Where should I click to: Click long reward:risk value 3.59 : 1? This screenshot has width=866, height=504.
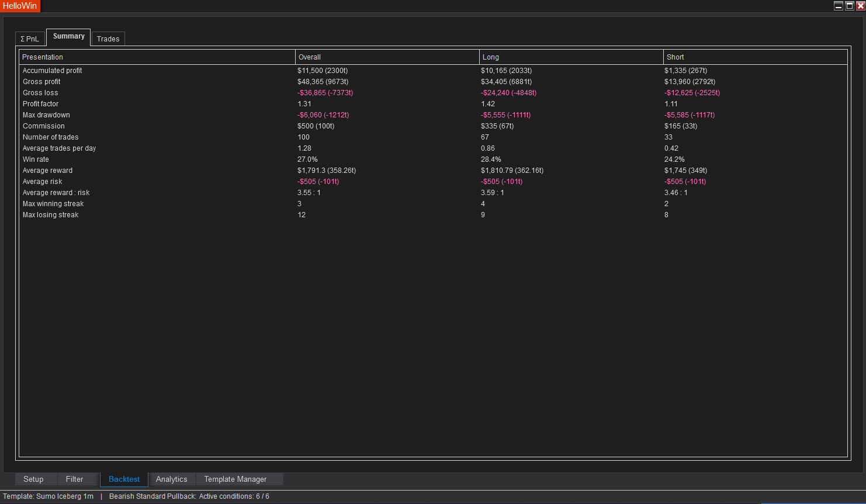click(493, 193)
